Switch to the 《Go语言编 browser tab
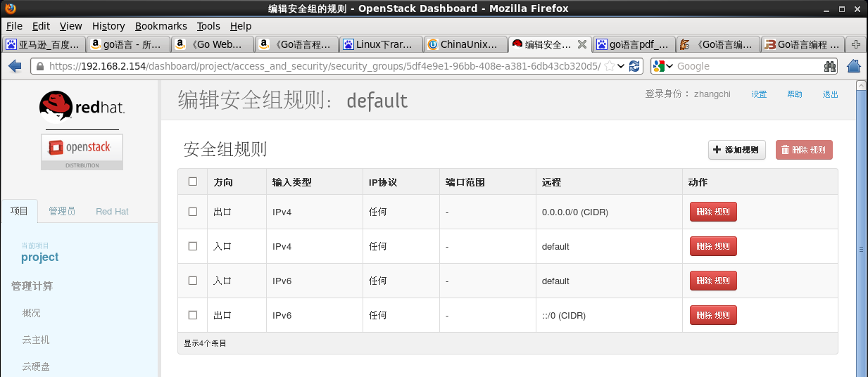 tap(719, 44)
